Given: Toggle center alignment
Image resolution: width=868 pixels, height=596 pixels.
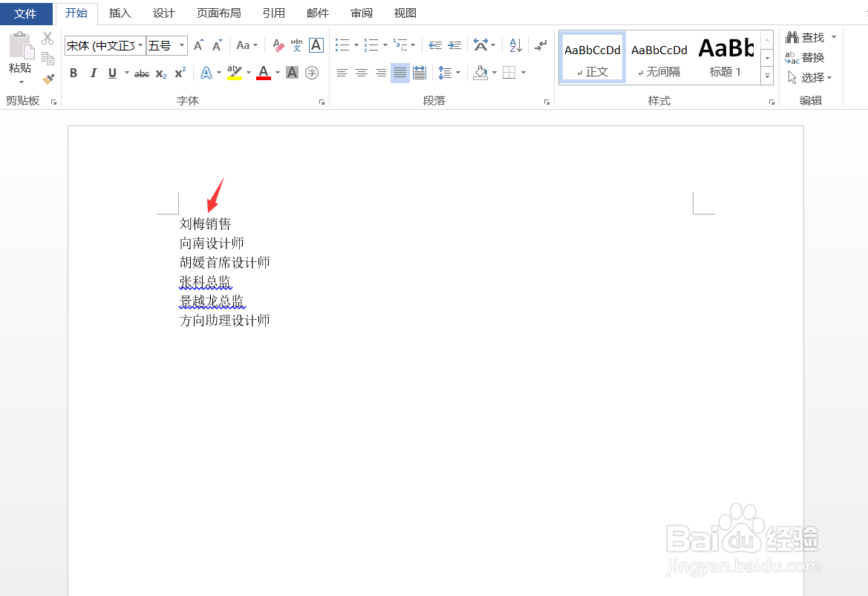Looking at the screenshot, I should (x=361, y=73).
